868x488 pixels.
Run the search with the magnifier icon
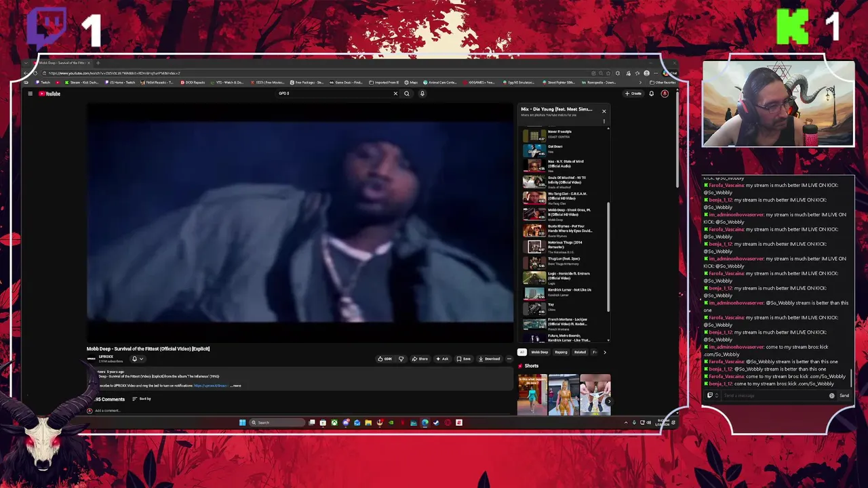coord(407,94)
